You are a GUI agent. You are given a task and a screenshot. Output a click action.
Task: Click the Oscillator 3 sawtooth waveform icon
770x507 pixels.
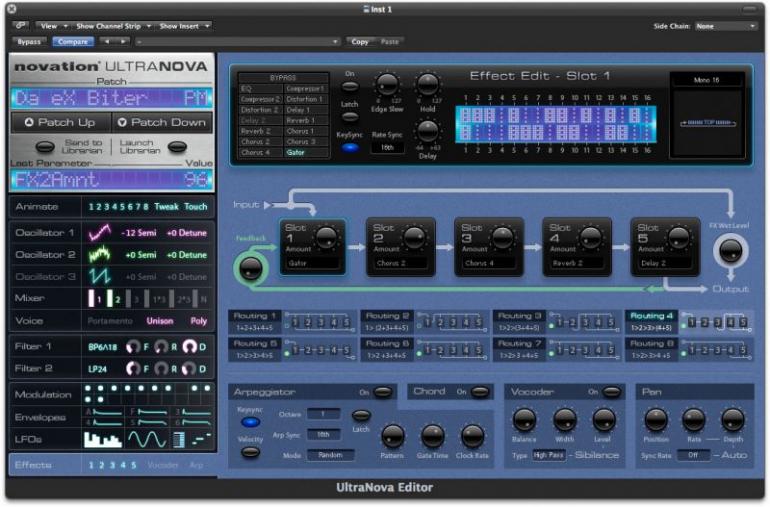pos(100,277)
